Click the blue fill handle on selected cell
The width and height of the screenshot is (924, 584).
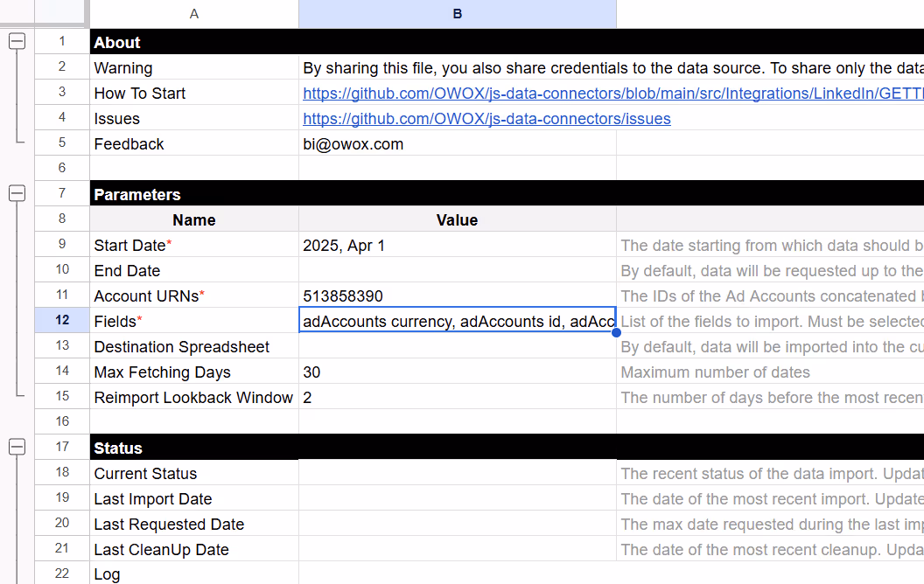[616, 333]
